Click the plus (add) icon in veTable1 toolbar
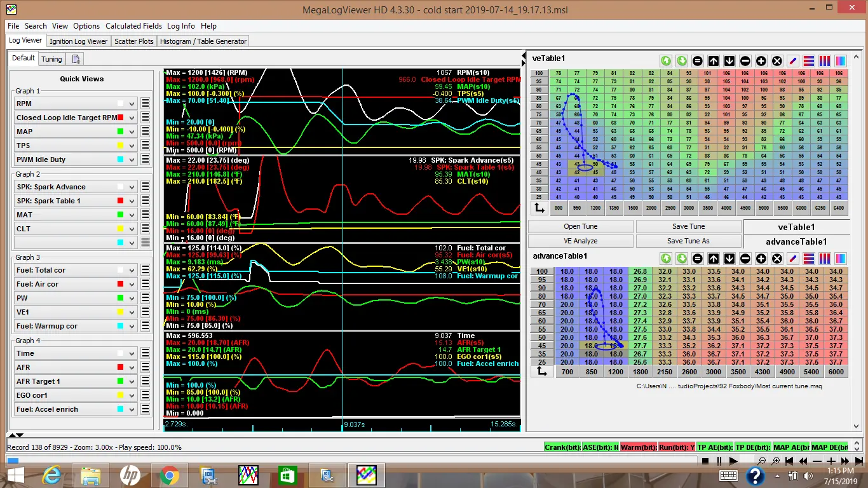This screenshot has height=488, width=868. [761, 61]
